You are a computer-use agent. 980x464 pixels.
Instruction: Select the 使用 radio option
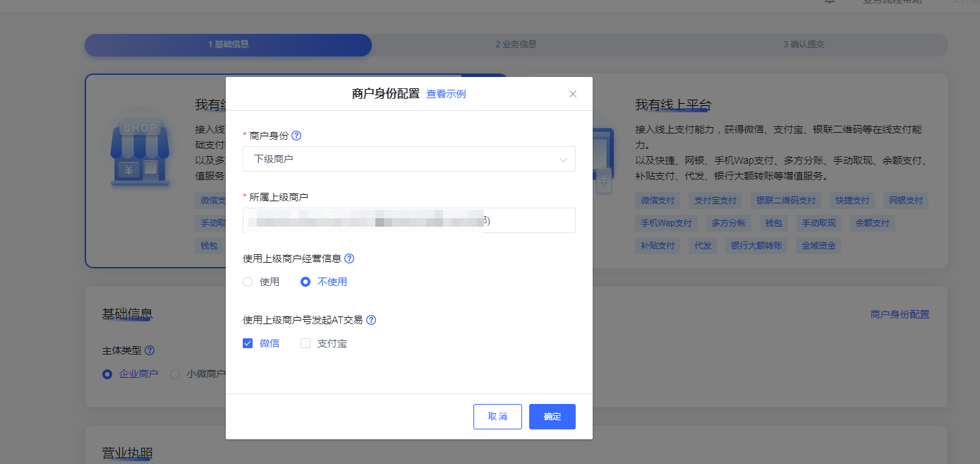[x=248, y=282]
